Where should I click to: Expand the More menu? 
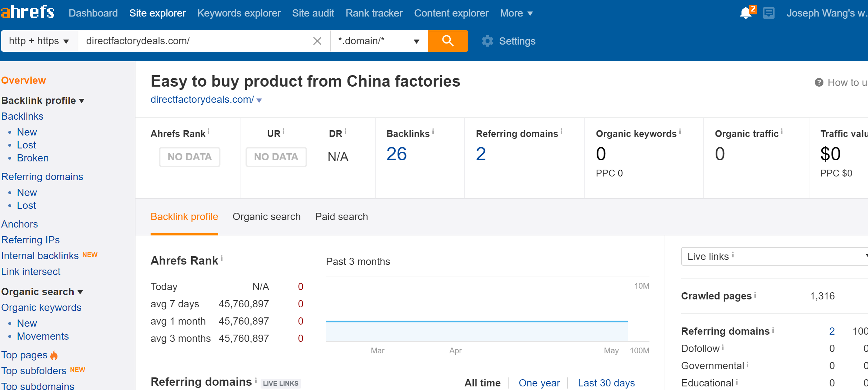pos(516,13)
